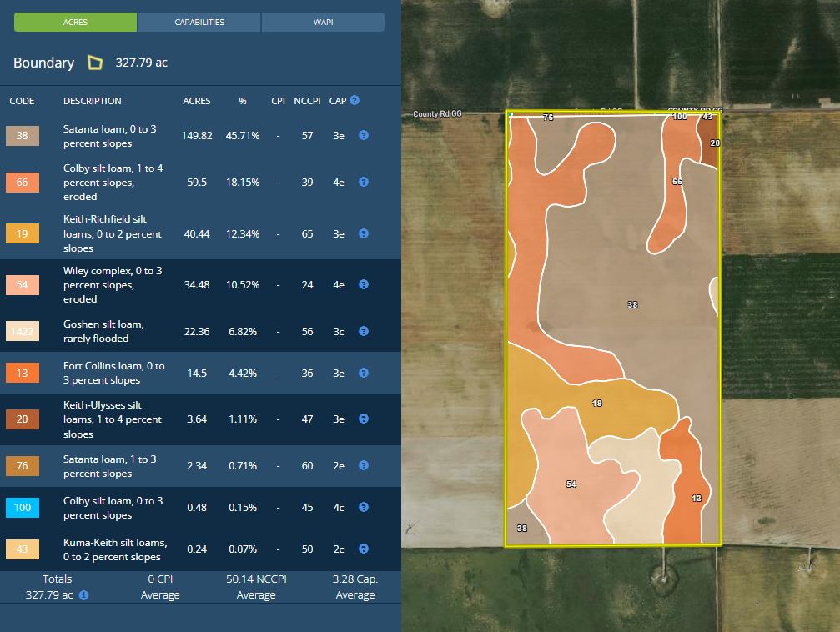Screen dimensions: 840x632
Task: Click info icon on Wiley complex row
Action: [364, 285]
